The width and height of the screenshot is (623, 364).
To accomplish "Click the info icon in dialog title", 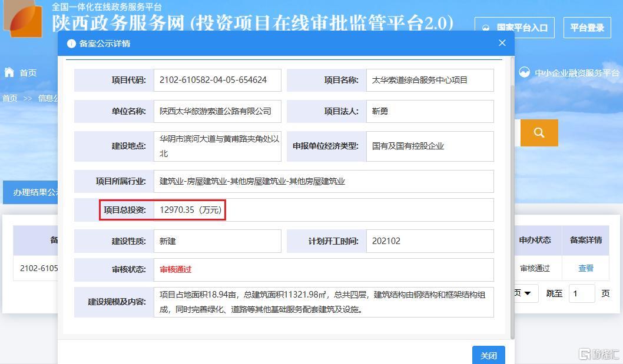I will coord(71,44).
